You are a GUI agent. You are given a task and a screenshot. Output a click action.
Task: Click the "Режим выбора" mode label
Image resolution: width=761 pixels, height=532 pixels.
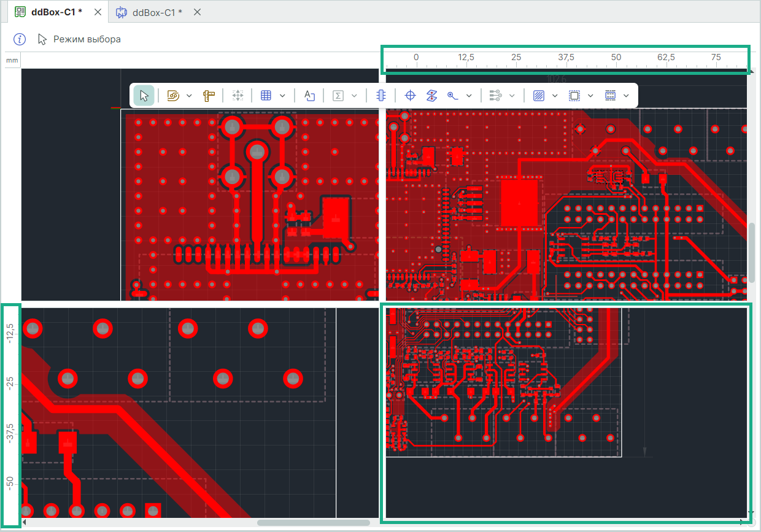click(87, 39)
